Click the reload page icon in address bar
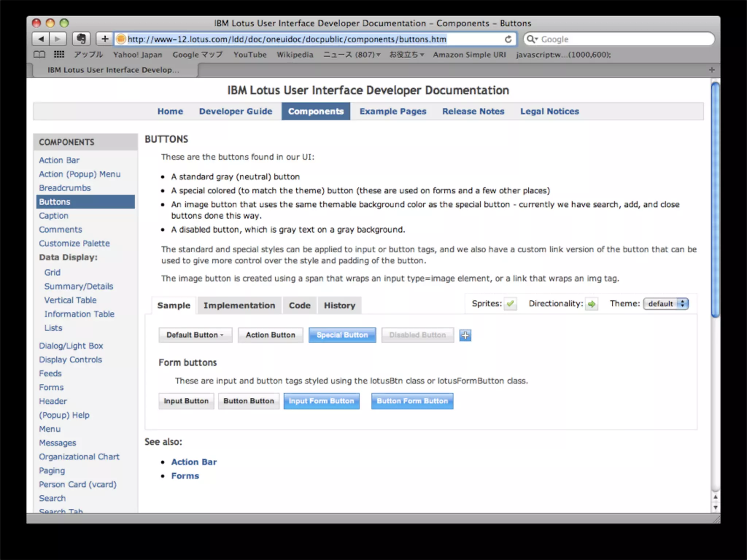 tap(508, 39)
